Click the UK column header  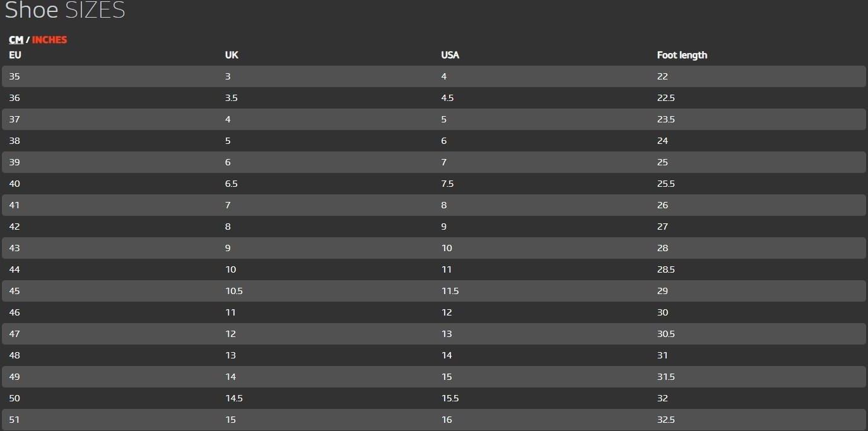click(232, 55)
